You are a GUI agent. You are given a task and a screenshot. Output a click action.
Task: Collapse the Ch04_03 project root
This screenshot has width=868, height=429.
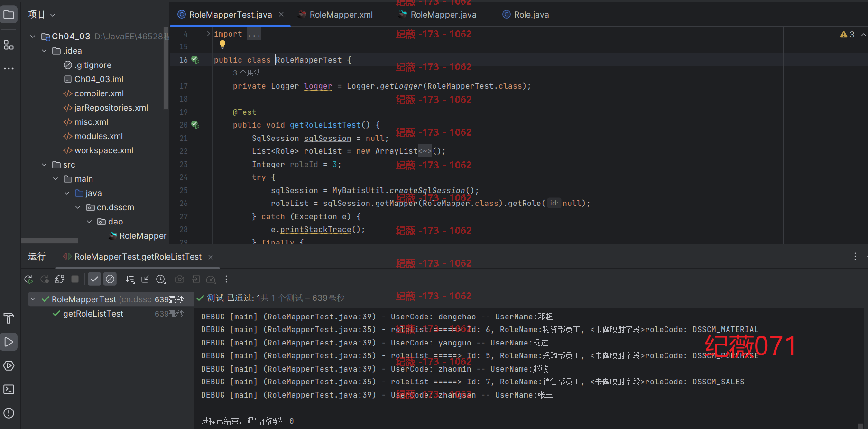tap(33, 37)
